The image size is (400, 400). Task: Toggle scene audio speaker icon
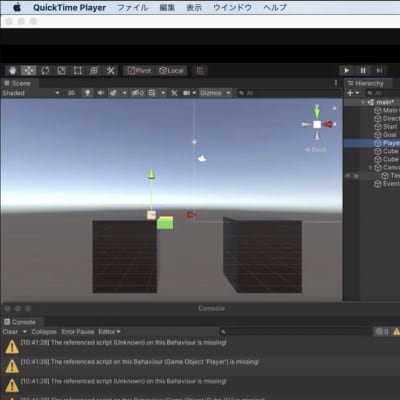[100, 93]
